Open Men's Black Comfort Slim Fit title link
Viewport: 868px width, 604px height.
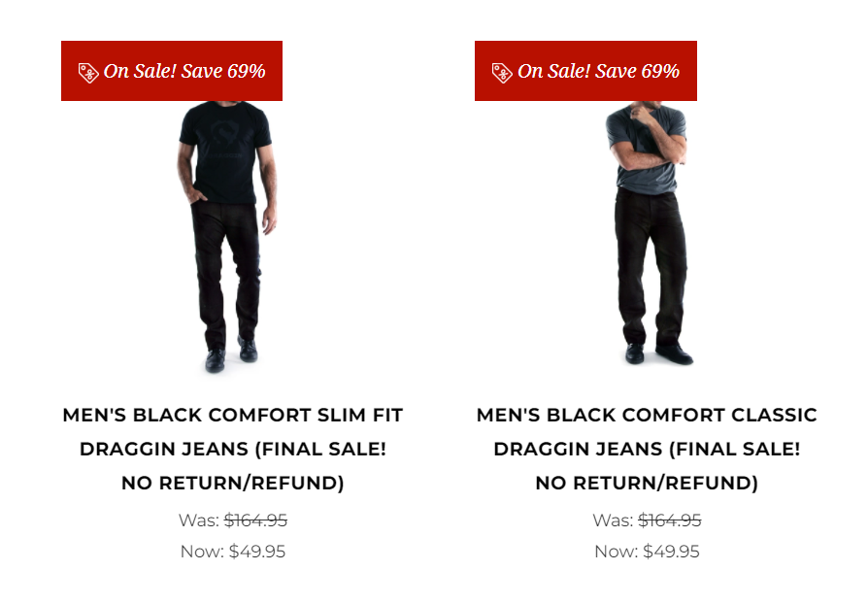click(x=232, y=416)
